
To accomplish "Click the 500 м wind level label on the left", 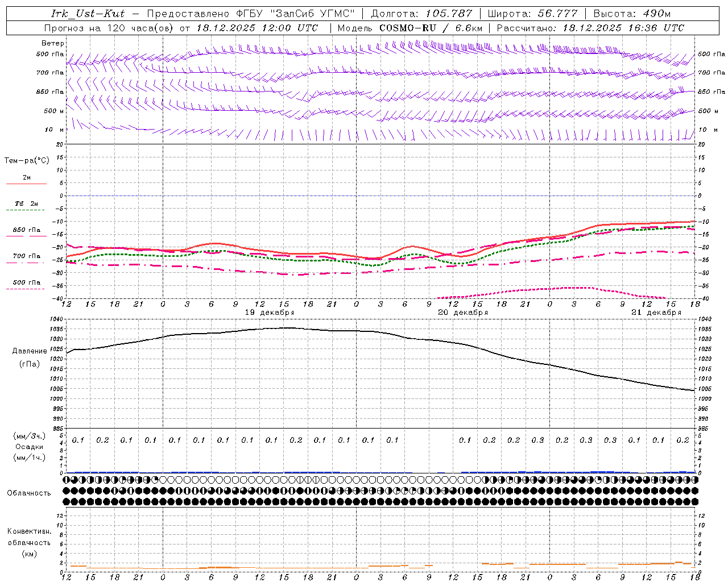I will (x=55, y=111).
